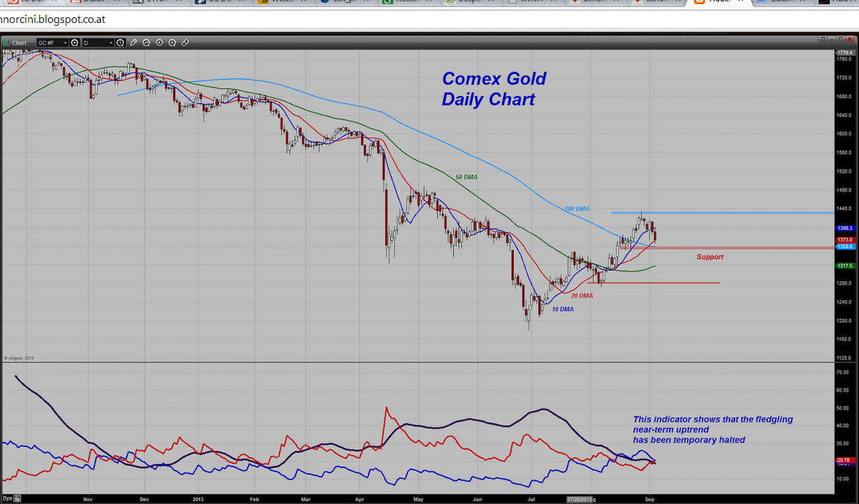This screenshot has height=504, width=859.
Task: Click the 1398.3 blue price tag
Action: tap(845, 228)
